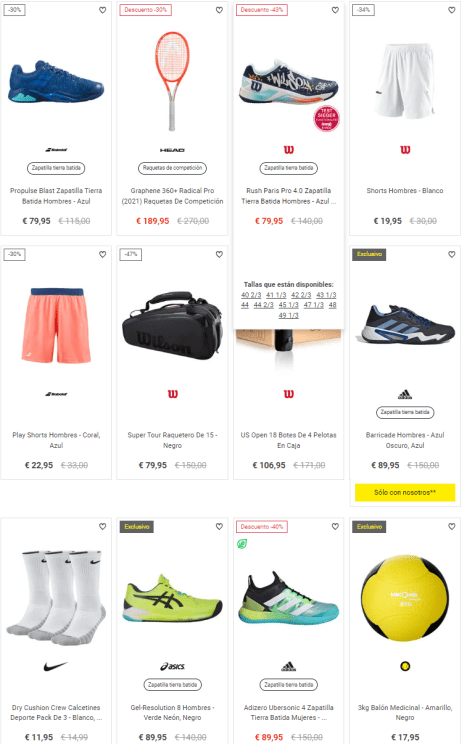Toggle favorite heart on Barricade Hombres shoe
Image resolution: width=475 pixels, height=744 pixels.
point(452,254)
